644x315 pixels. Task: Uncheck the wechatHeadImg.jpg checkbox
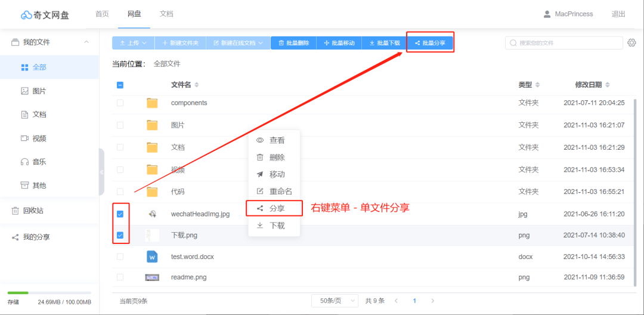tap(120, 214)
